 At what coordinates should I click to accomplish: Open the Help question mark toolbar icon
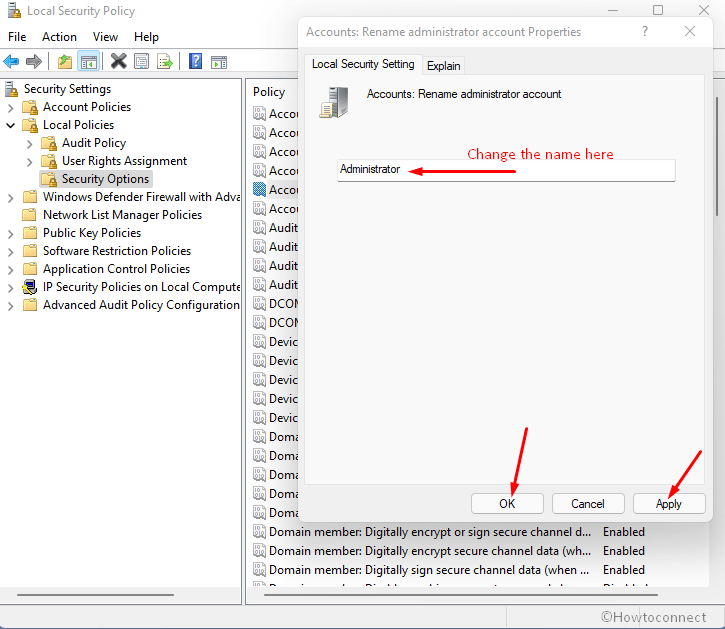[196, 61]
